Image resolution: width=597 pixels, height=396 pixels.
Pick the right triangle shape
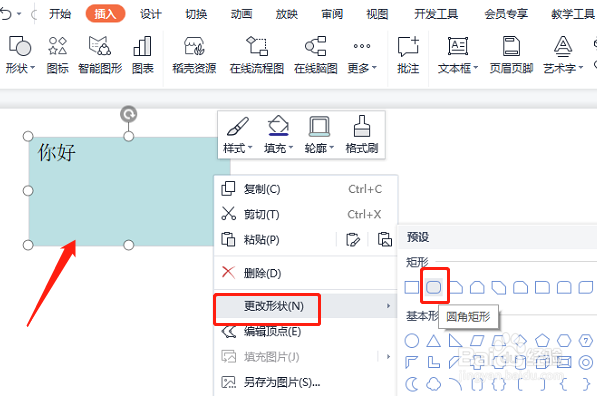455,341
